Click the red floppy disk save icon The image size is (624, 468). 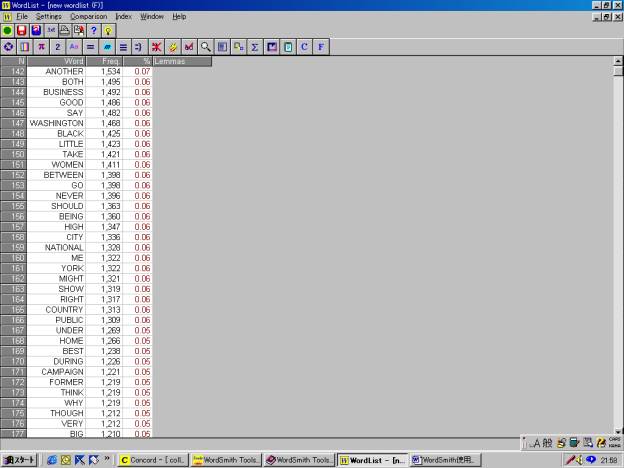[x=21, y=31]
